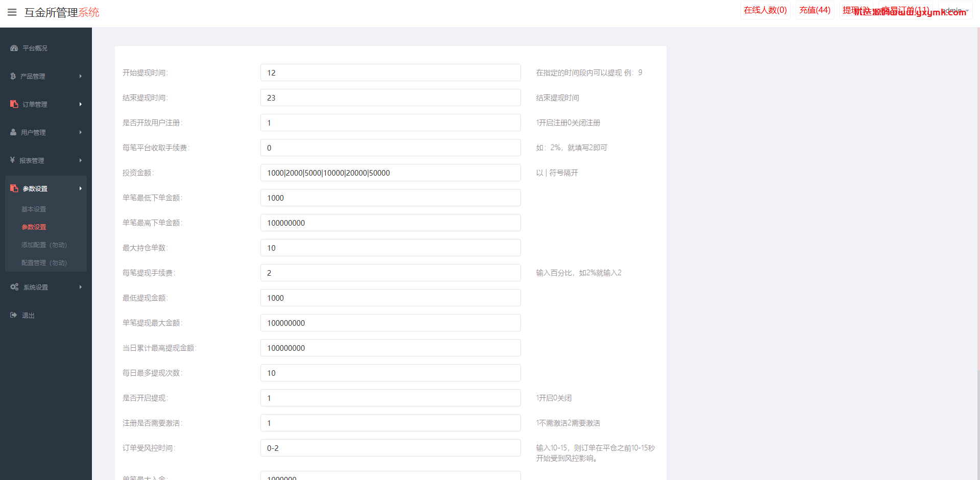Click the 开始提现时间 input field

click(391, 73)
